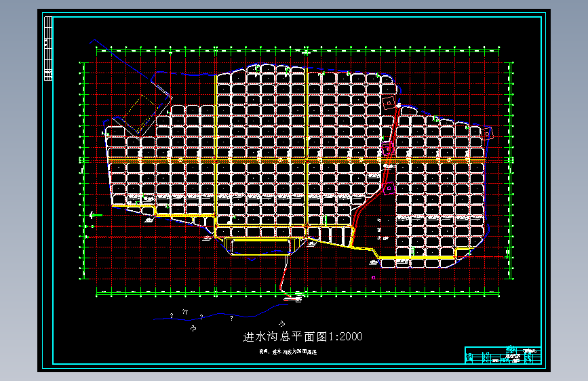Image resolution: width=588 pixels, height=381 pixels.
Task: Click the double-question-mark ?? label above the blue curve
Action: click(x=185, y=312)
